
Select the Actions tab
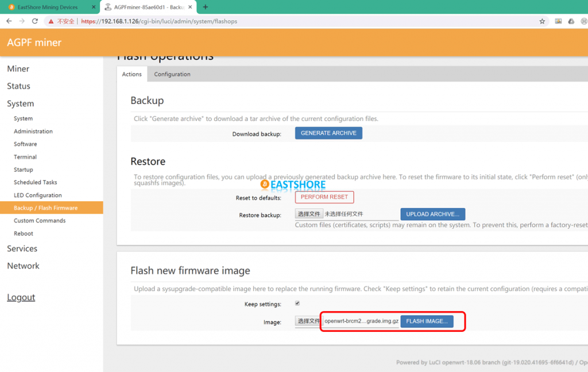(x=131, y=74)
